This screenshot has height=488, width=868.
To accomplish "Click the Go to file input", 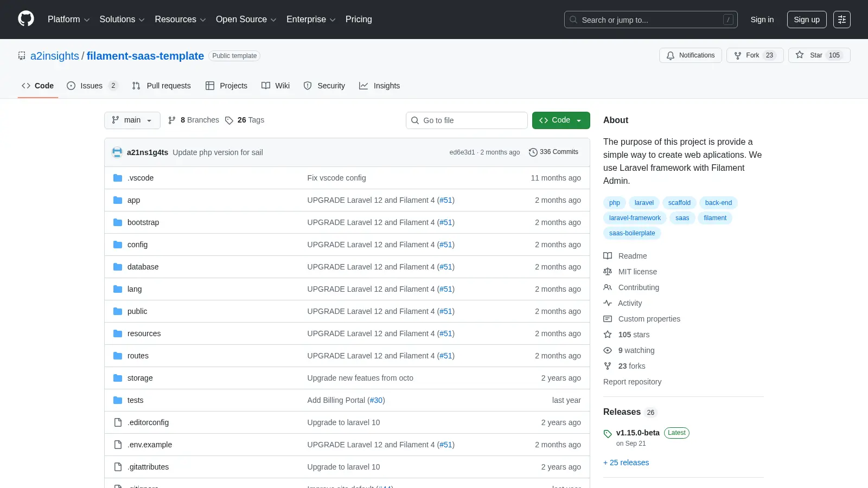I will [x=467, y=120].
